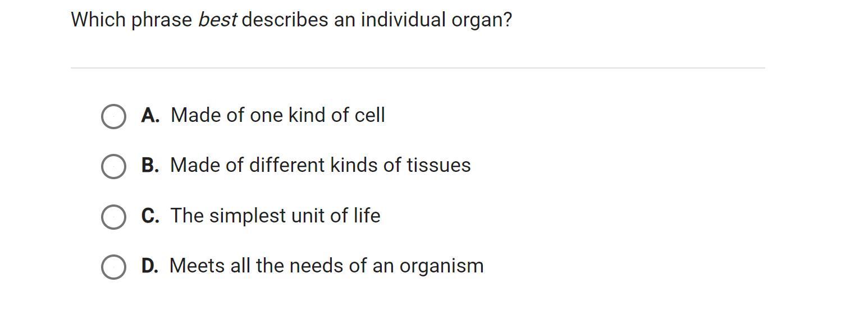Click the bold letter A label

click(x=150, y=116)
